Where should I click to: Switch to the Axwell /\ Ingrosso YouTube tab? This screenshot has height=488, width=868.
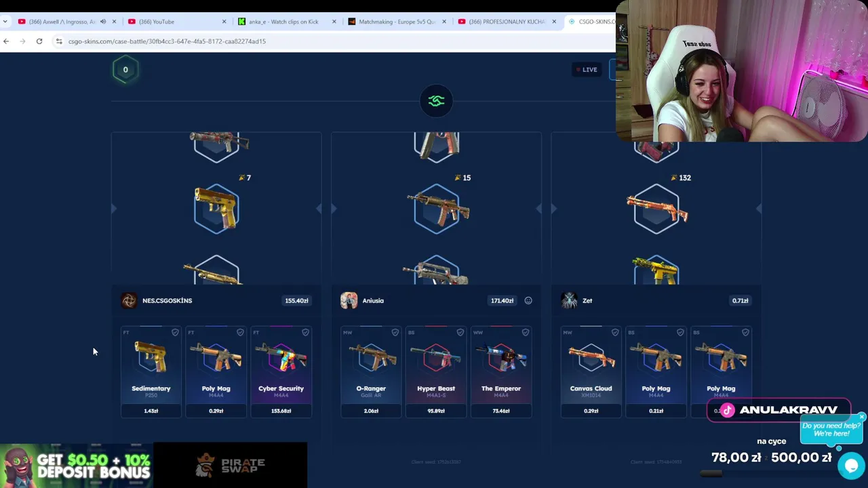click(62, 22)
